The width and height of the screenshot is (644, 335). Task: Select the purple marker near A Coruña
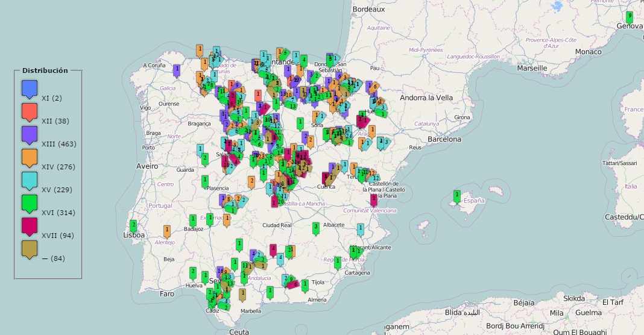click(176, 70)
